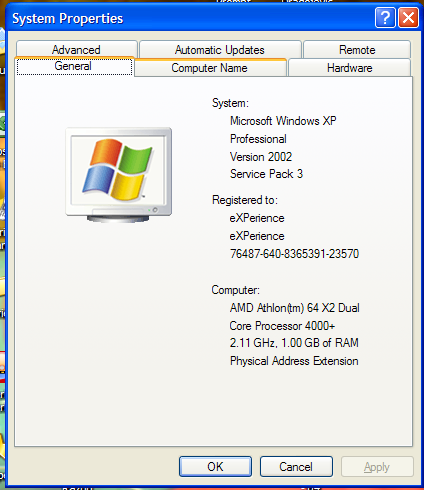424x490 pixels.
Task: Select the Remote tab
Action: (357, 49)
